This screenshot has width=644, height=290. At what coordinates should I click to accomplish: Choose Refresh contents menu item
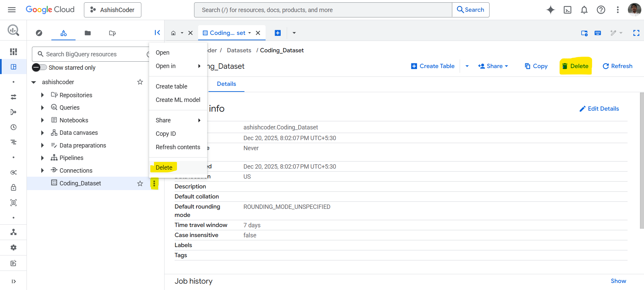click(178, 147)
